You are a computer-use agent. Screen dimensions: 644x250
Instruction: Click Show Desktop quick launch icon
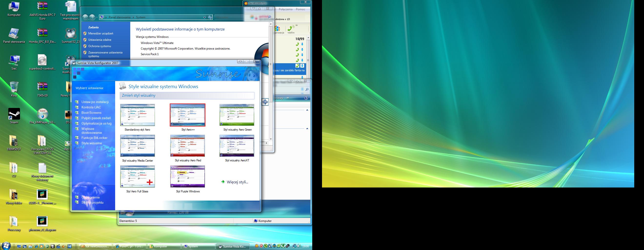[x=19, y=247]
